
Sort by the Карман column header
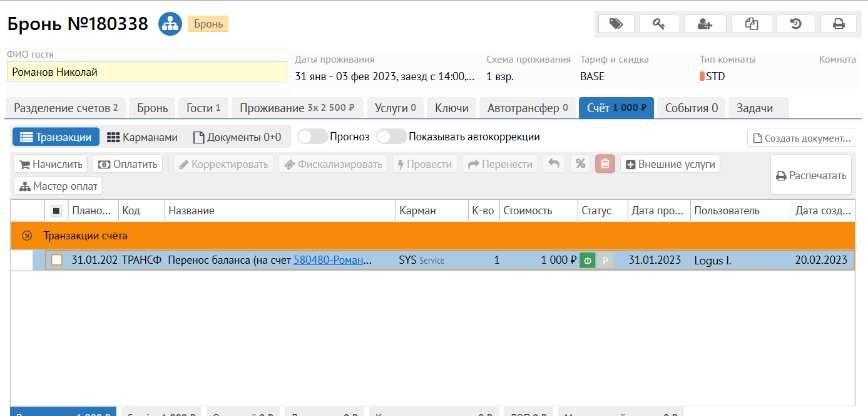pyautogui.click(x=432, y=211)
